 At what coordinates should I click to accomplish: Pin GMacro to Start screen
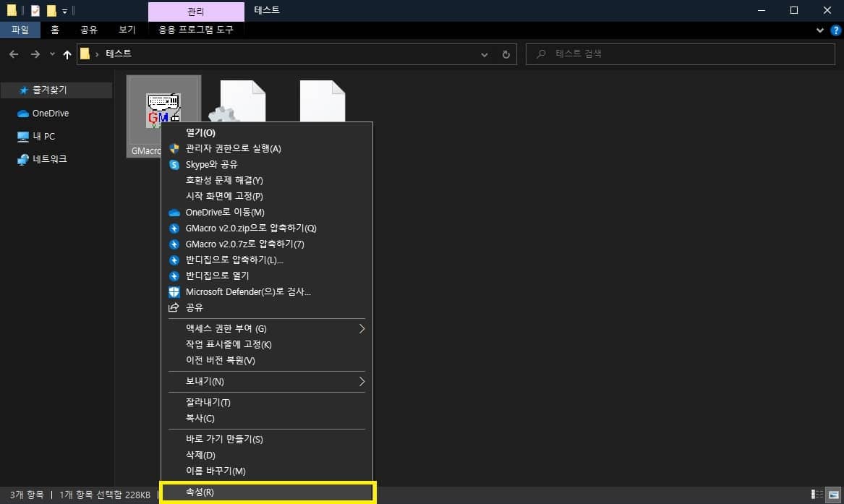point(224,196)
